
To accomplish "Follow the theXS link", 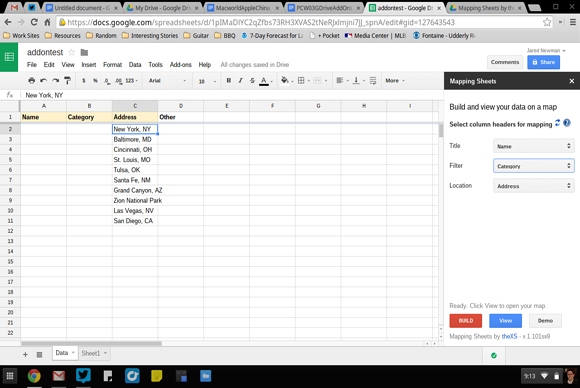I will click(x=509, y=337).
